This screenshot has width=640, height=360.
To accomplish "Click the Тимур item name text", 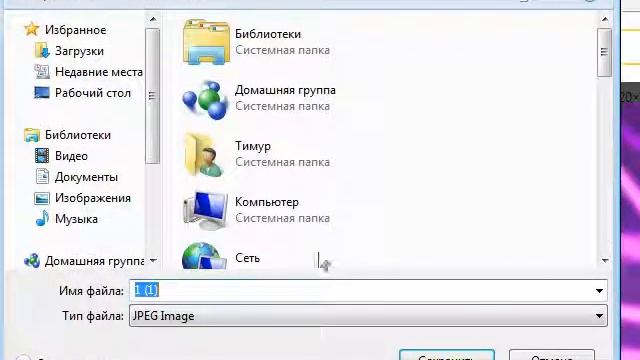I will coord(253,146).
